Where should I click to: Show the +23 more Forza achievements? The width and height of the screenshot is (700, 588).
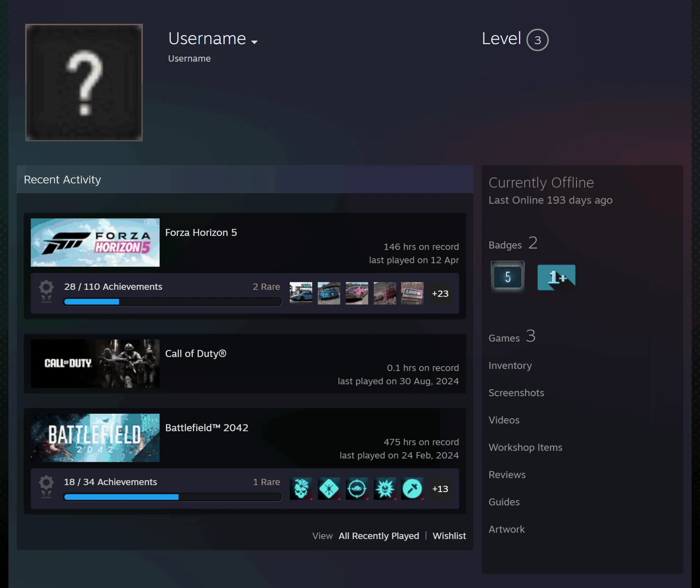point(440,293)
